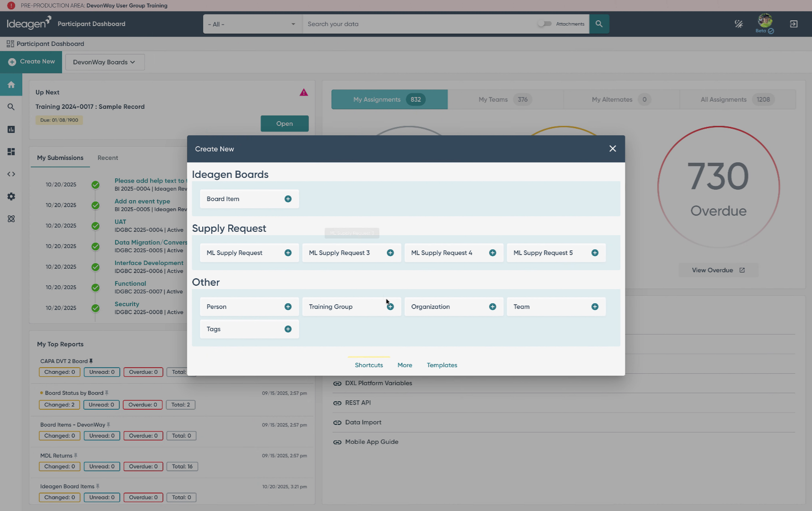This screenshot has height=511, width=812.
Task: Switch to the Shortcuts tab
Action: pos(369,365)
